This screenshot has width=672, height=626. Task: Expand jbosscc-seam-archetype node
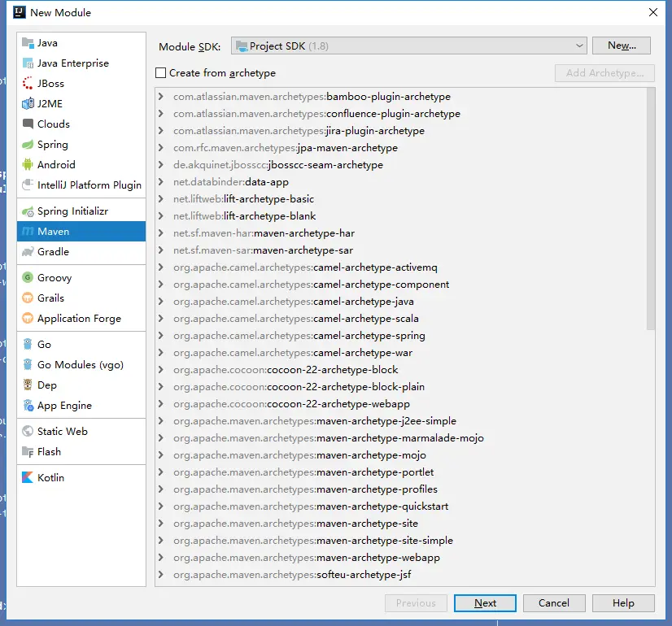point(161,165)
